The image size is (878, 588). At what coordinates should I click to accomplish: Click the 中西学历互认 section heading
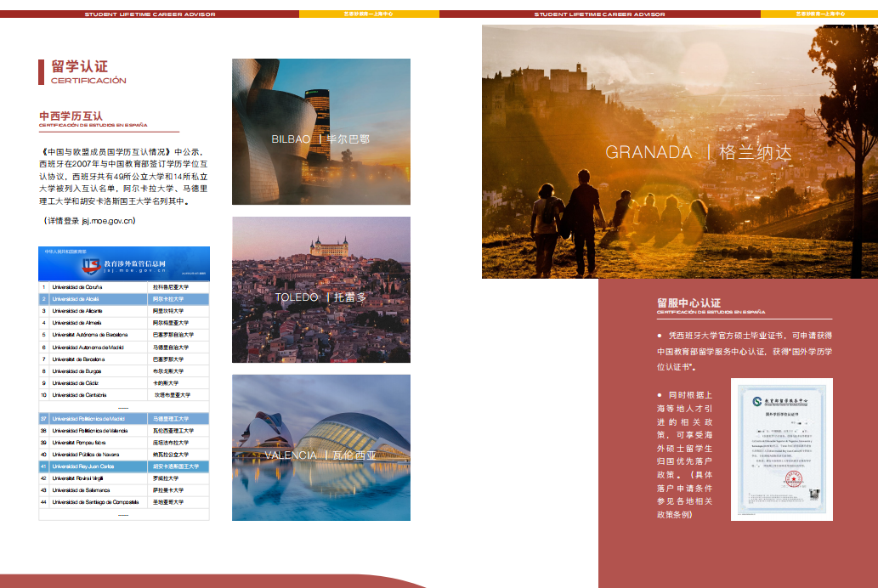coord(71,116)
